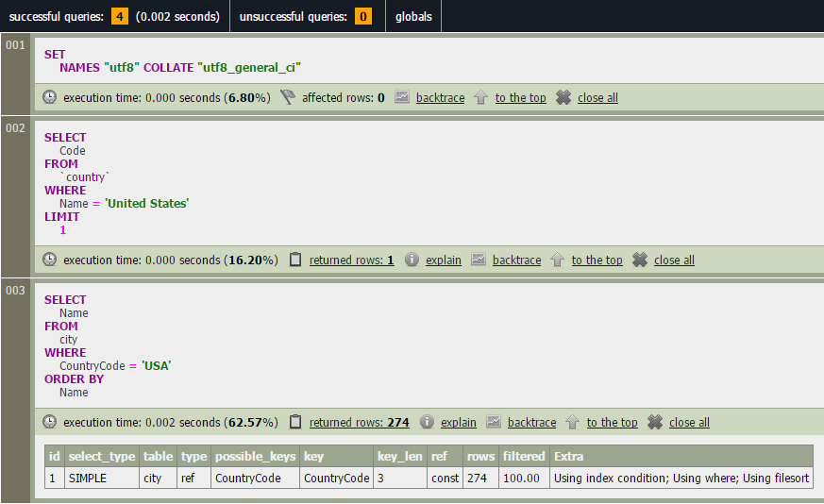This screenshot has width=824, height=504.
Task: Click backtrace chart icon in query 002
Action: [x=479, y=260]
